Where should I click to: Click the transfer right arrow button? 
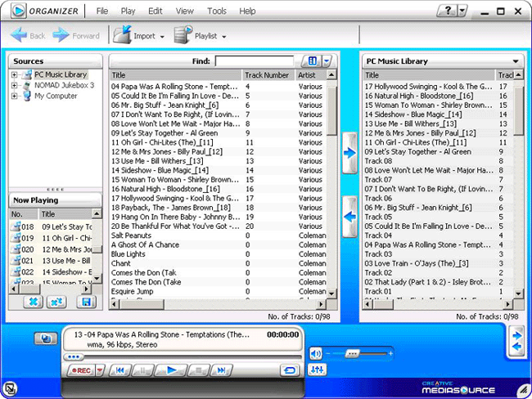pos(349,153)
